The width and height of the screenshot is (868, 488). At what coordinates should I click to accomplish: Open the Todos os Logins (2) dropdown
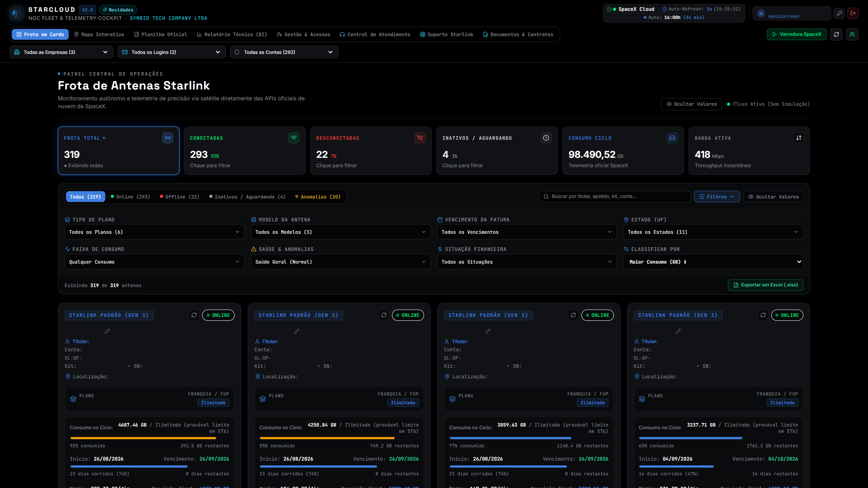[x=171, y=52]
